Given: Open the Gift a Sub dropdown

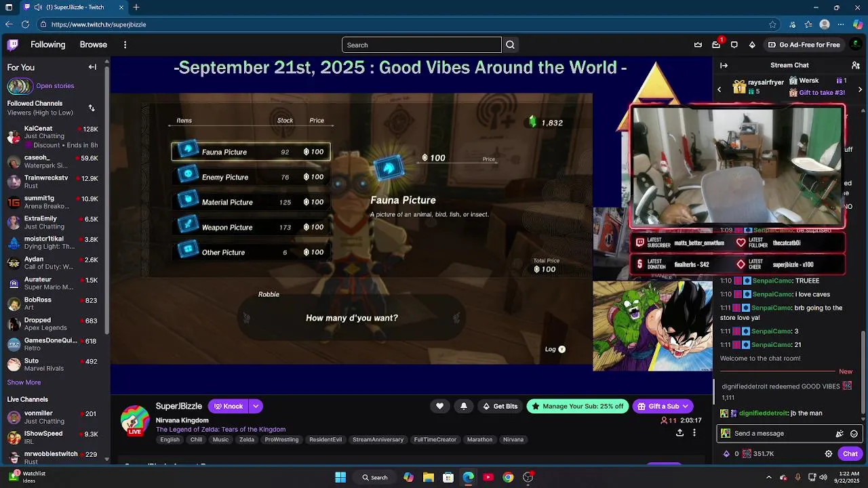Looking at the screenshot, I should coord(663,406).
